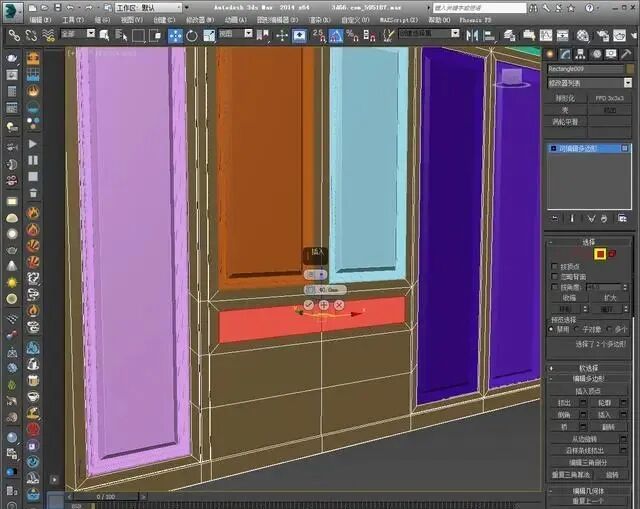Collapse the 编辑多边形 rollout

click(x=589, y=379)
